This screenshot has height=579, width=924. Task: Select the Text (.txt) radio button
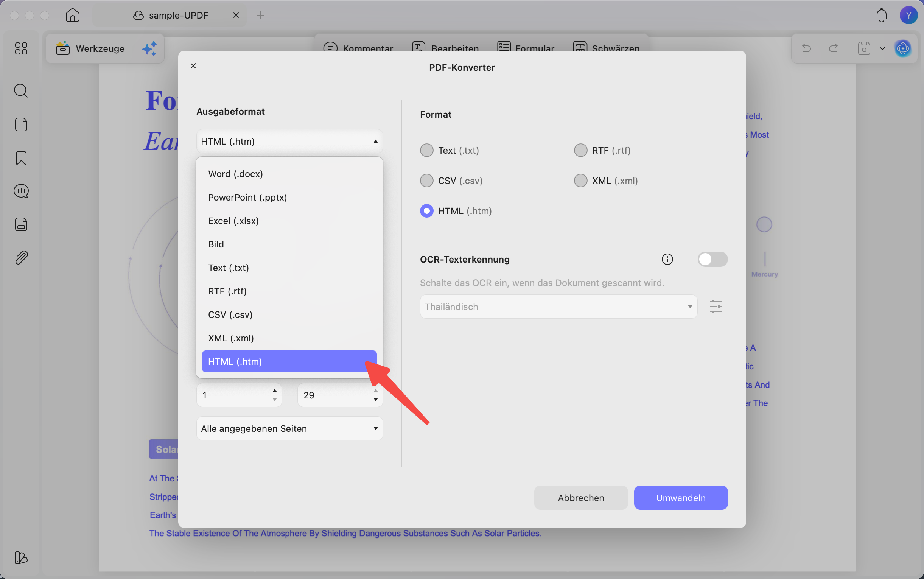[x=427, y=150]
